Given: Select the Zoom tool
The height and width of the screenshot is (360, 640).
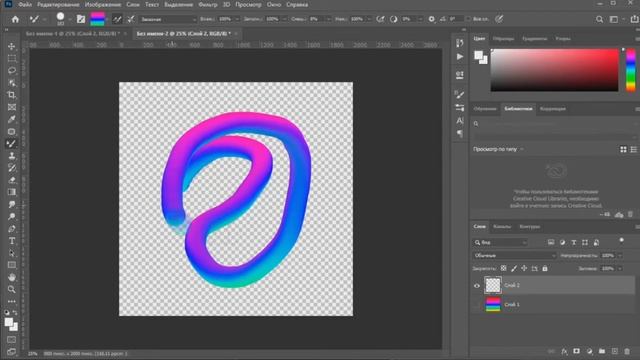Looking at the screenshot, I should click(x=11, y=289).
